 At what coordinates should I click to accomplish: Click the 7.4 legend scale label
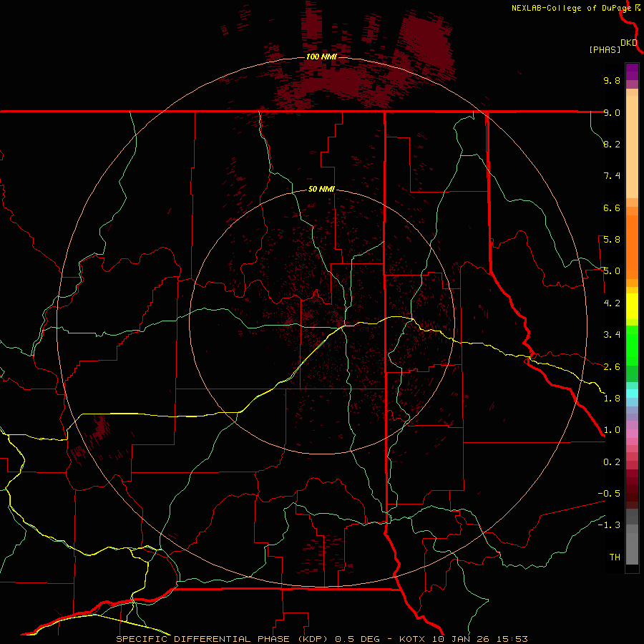[612, 176]
